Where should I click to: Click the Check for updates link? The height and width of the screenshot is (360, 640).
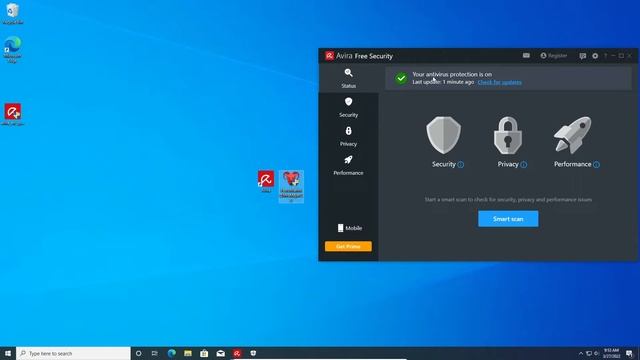499,82
